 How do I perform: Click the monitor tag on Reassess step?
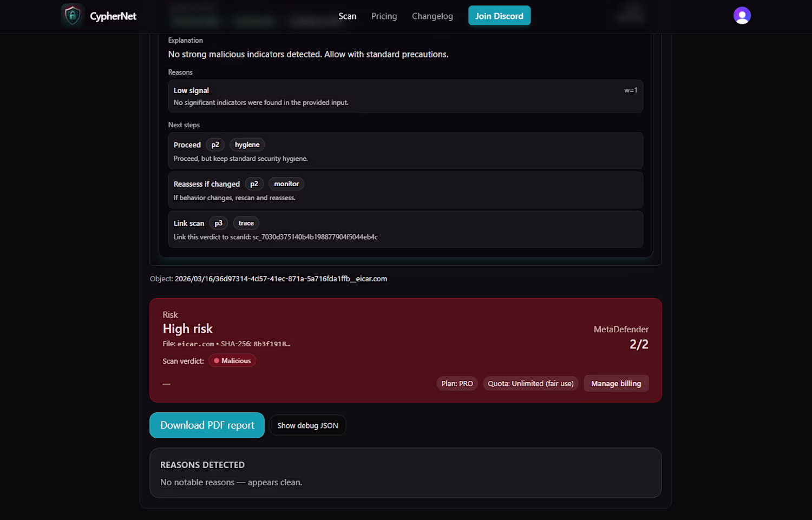click(x=286, y=184)
